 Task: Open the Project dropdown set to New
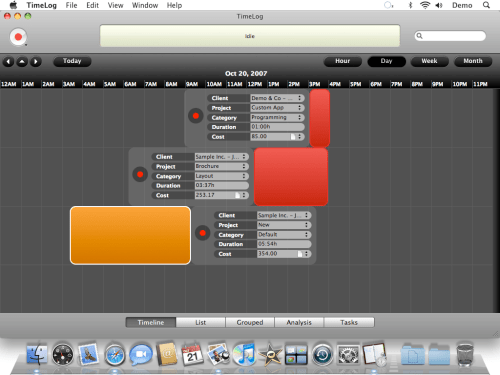[284, 225]
